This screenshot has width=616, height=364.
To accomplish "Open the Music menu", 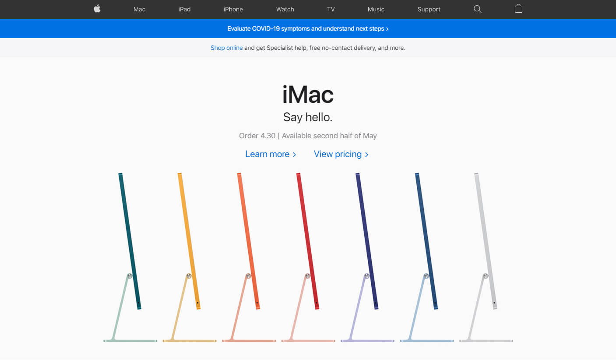I will click(376, 9).
